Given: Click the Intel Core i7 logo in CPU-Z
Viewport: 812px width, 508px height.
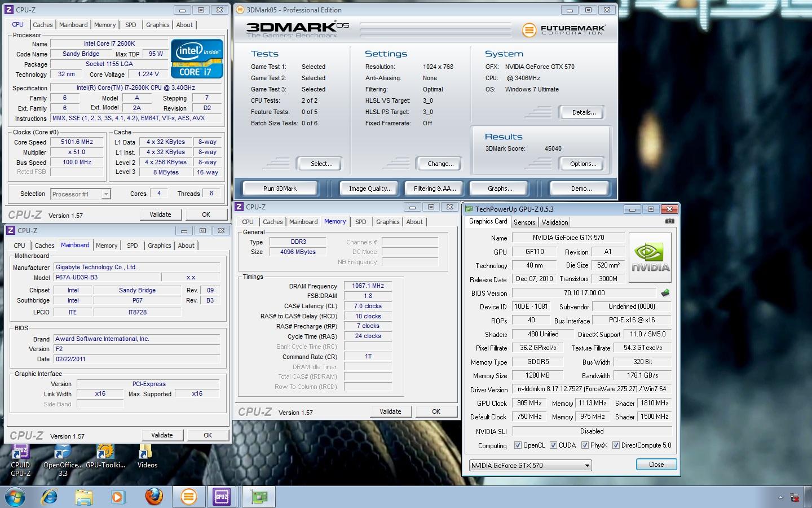Looking at the screenshot, I should [x=197, y=59].
